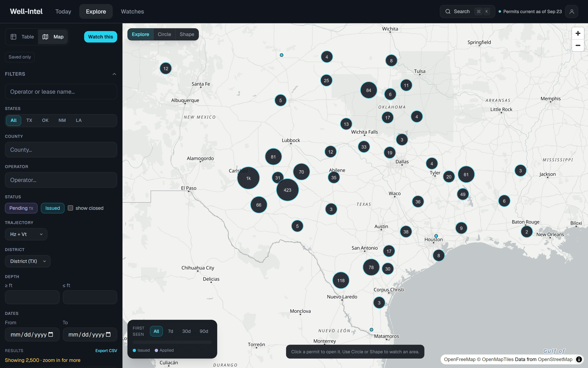588x368 pixels.
Task: Select the 30d first seen range
Action: [186, 331]
